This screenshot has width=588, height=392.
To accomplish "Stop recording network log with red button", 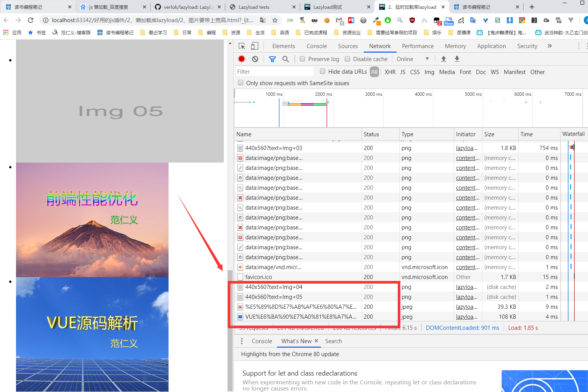I will coord(241,59).
